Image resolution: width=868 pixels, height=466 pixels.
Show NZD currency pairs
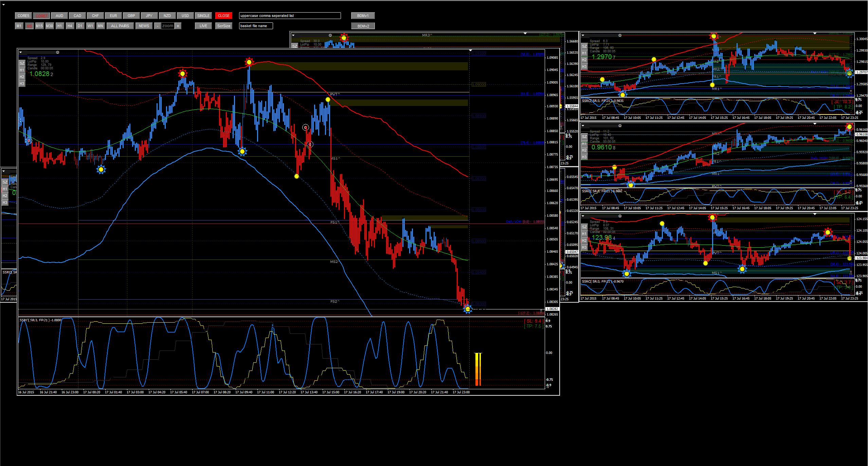pos(167,16)
